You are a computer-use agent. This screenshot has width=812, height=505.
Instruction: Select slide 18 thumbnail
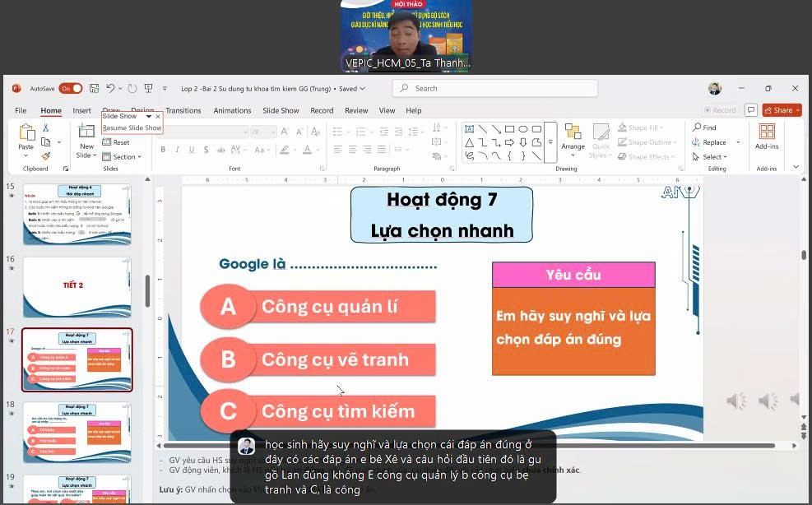(77, 432)
